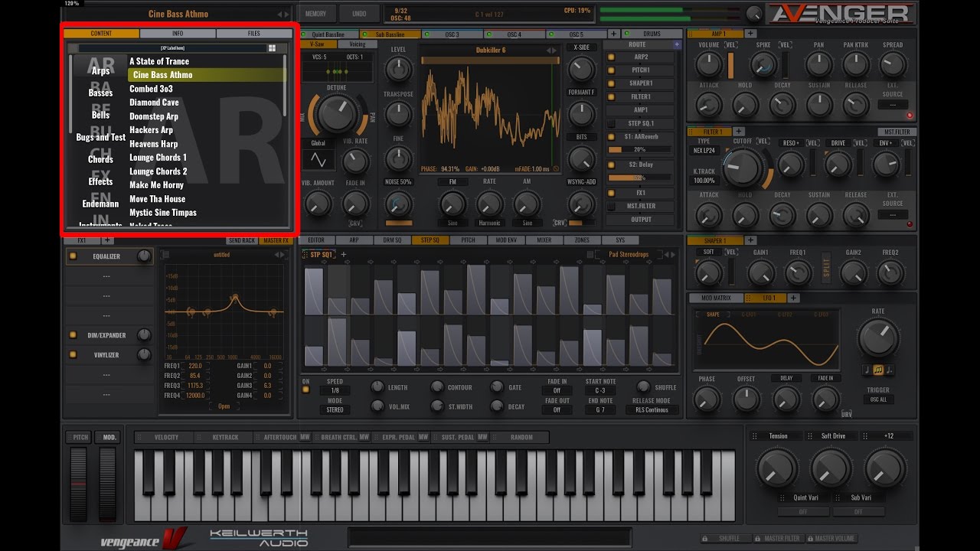Screen dimensions: 980x551
Task: Click the lock icon beside MASTER FILTER
Action: [x=757, y=538]
